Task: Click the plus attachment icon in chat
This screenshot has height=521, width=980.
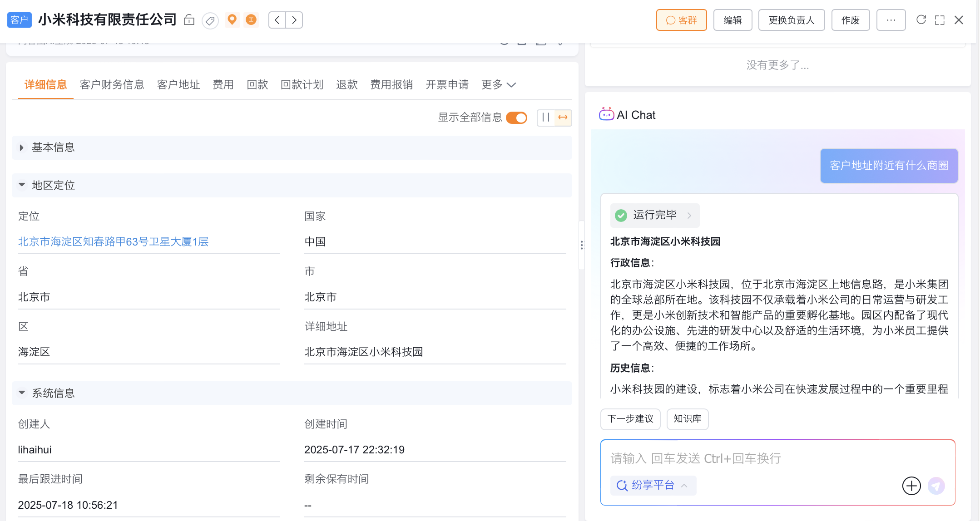Action: click(911, 486)
